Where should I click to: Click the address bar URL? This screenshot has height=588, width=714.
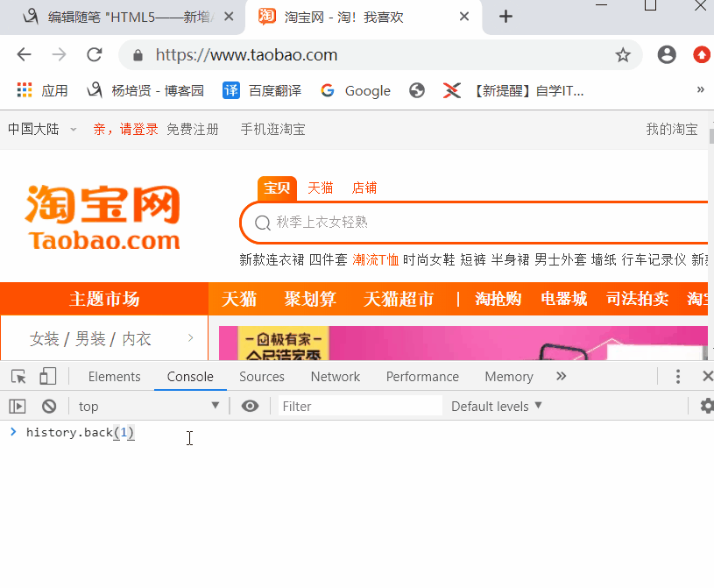pyautogui.click(x=246, y=55)
